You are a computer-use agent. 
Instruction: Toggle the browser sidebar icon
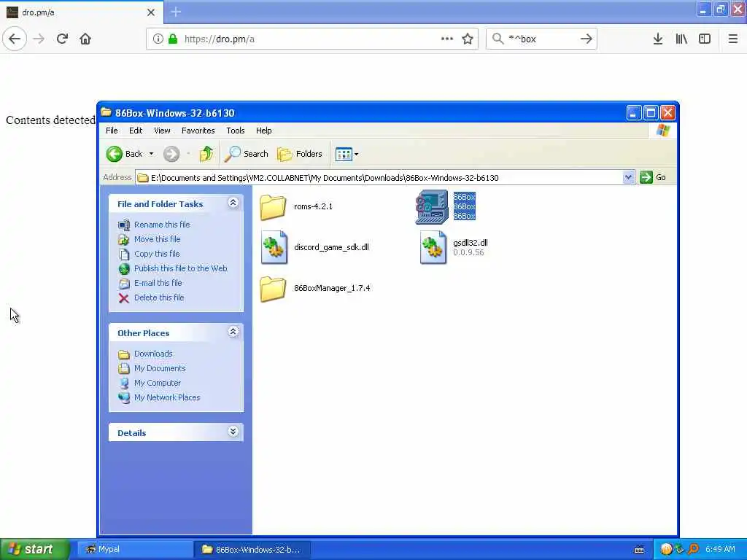pos(705,39)
